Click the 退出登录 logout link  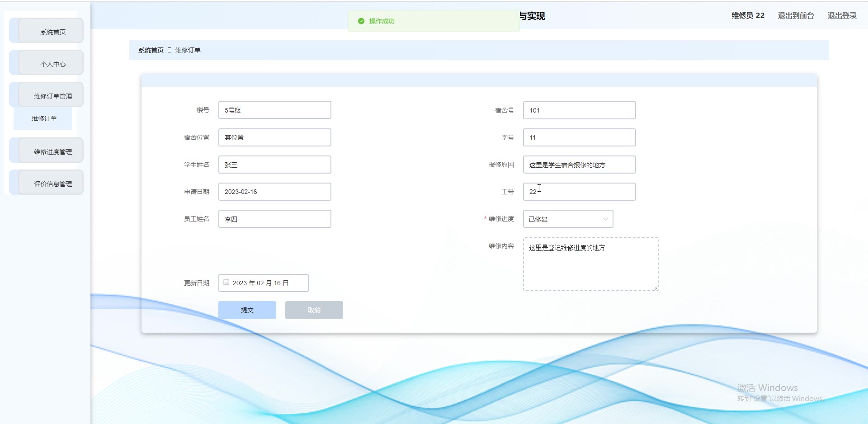pyautogui.click(x=842, y=16)
